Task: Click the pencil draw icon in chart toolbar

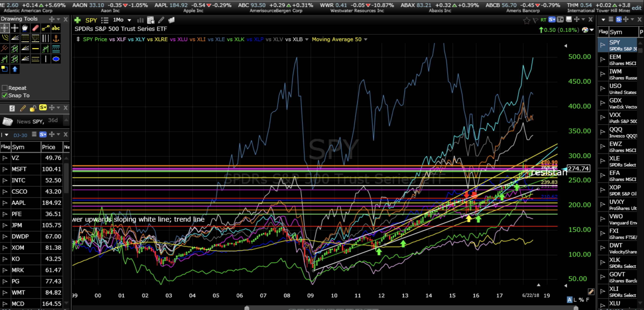Action: tap(161, 20)
